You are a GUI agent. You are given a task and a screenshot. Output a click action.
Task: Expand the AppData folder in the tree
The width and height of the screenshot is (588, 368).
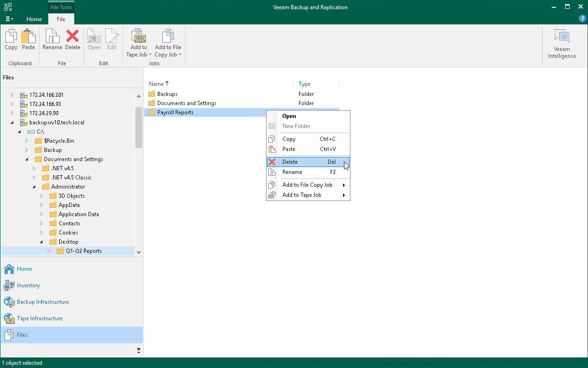pyautogui.click(x=42, y=205)
